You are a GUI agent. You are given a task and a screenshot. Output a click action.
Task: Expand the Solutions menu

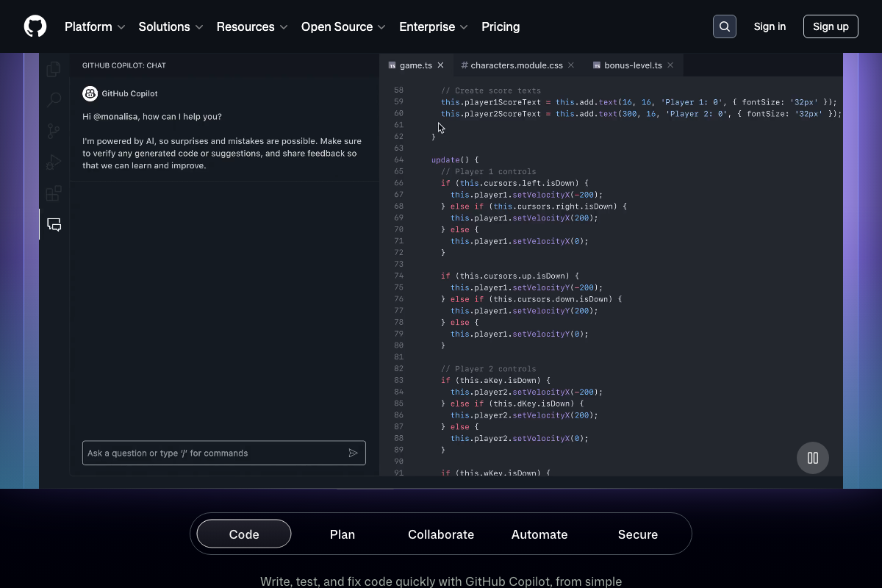[x=171, y=26]
